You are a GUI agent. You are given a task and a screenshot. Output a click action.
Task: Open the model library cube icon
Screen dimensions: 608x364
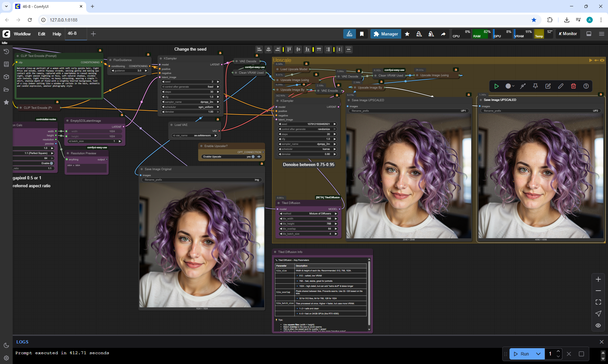pyautogui.click(x=6, y=77)
